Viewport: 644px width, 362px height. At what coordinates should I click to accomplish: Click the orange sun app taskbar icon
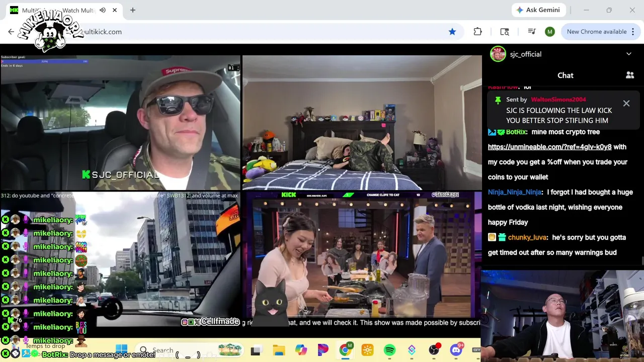pyautogui.click(x=367, y=350)
